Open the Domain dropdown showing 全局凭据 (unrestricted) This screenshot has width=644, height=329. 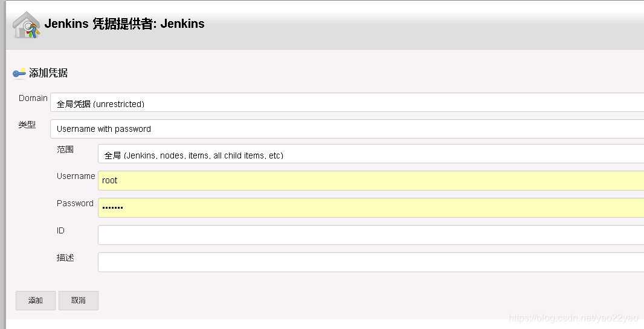click(x=347, y=102)
